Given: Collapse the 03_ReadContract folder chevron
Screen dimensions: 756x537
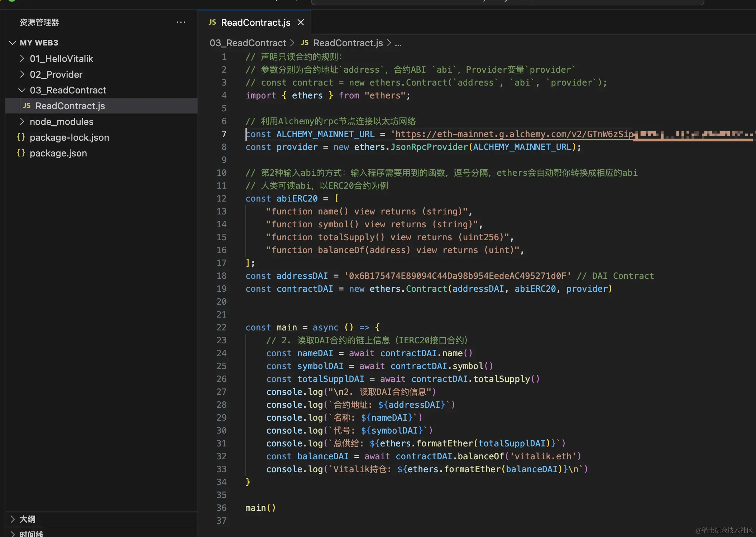Looking at the screenshot, I should [x=22, y=90].
